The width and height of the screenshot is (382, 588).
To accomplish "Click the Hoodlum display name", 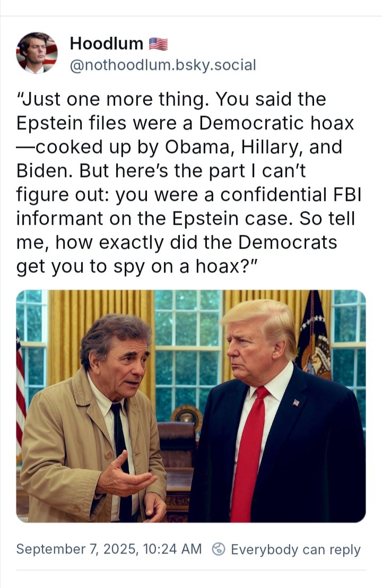I will [107, 44].
